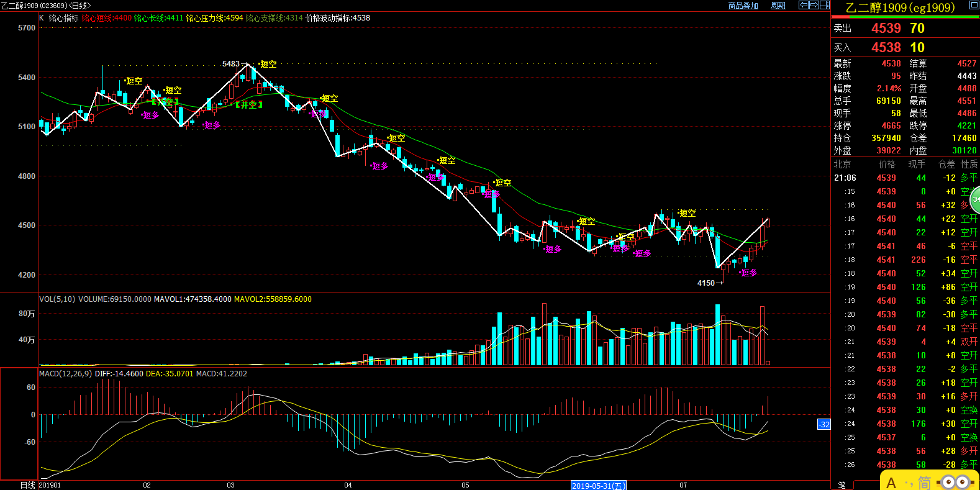Open the 周期 period link
Viewport: 980px width, 490px height.
778,6
